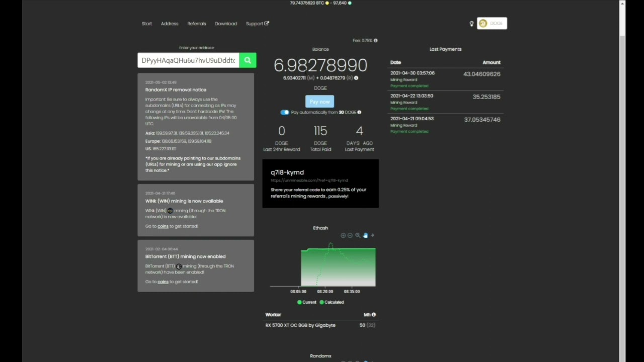Open balance breakdown info icon
The image size is (644, 362).
pyautogui.click(x=356, y=78)
